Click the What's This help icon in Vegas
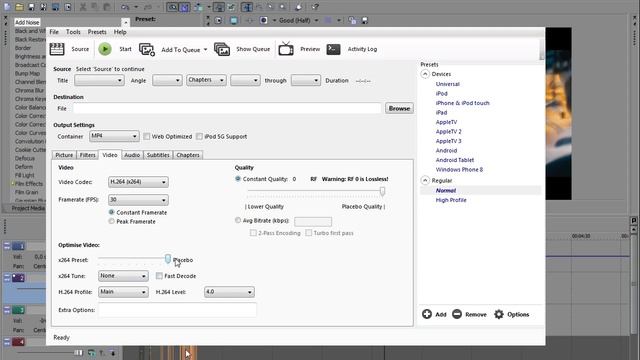Screen dimensions: 640x360 click(x=315, y=7)
